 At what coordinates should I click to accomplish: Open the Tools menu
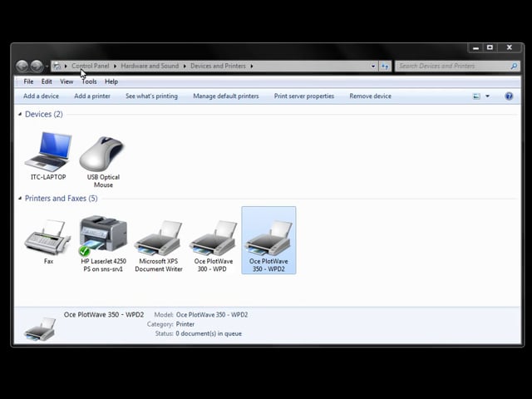coord(89,81)
